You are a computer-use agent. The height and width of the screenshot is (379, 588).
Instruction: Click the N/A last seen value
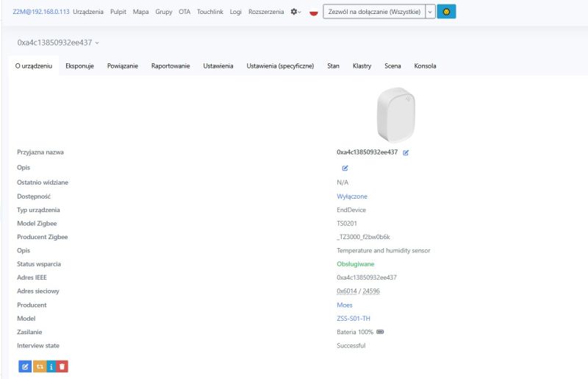coord(343,183)
